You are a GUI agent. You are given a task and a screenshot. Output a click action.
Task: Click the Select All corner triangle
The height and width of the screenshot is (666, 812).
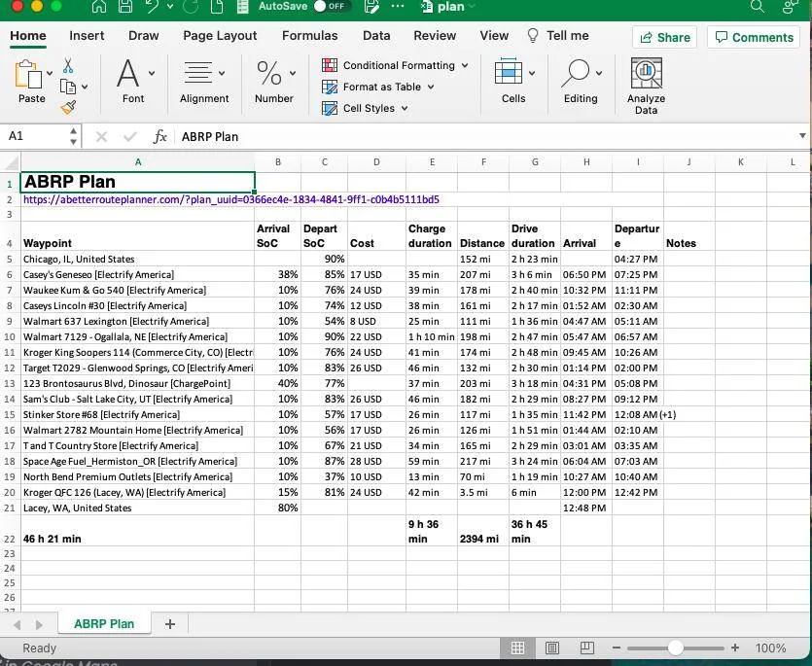pos(11,162)
